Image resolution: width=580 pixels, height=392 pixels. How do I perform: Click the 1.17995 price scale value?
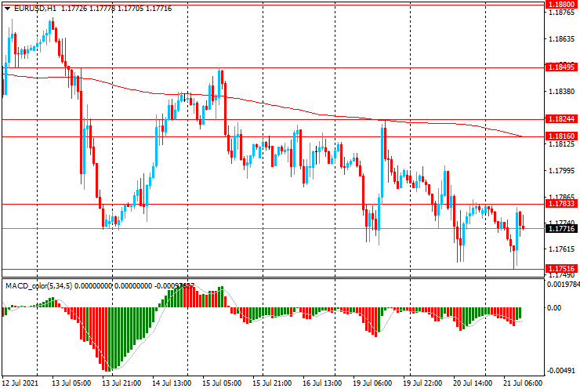[x=562, y=171]
